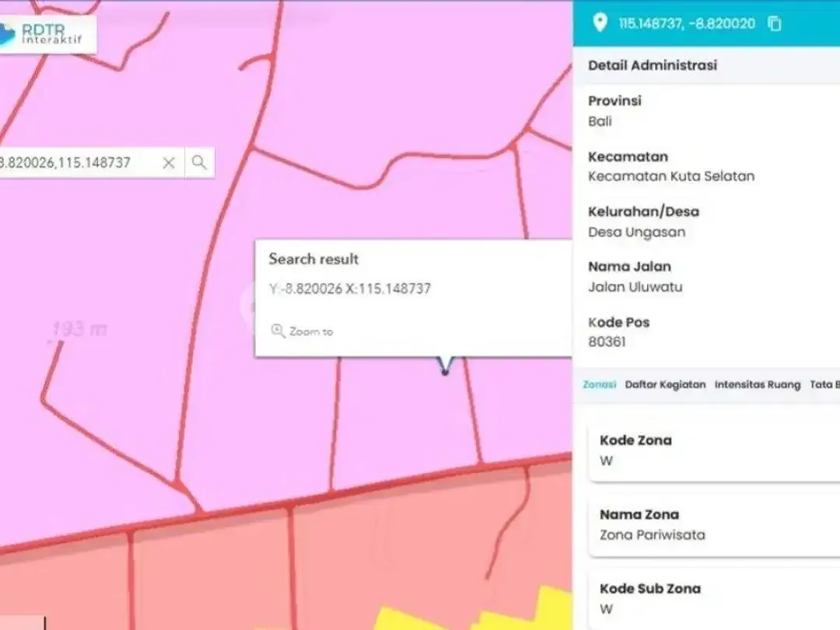Click the Bali province value
Image resolution: width=840 pixels, height=630 pixels.
[x=600, y=121]
